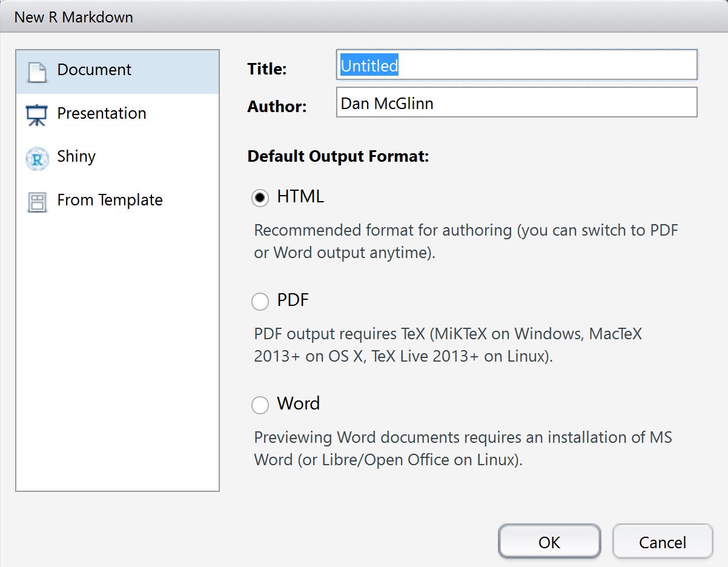Screen dimensions: 728x567
Task: Click the Author field with Dan McGlinn
Action: [x=516, y=103]
